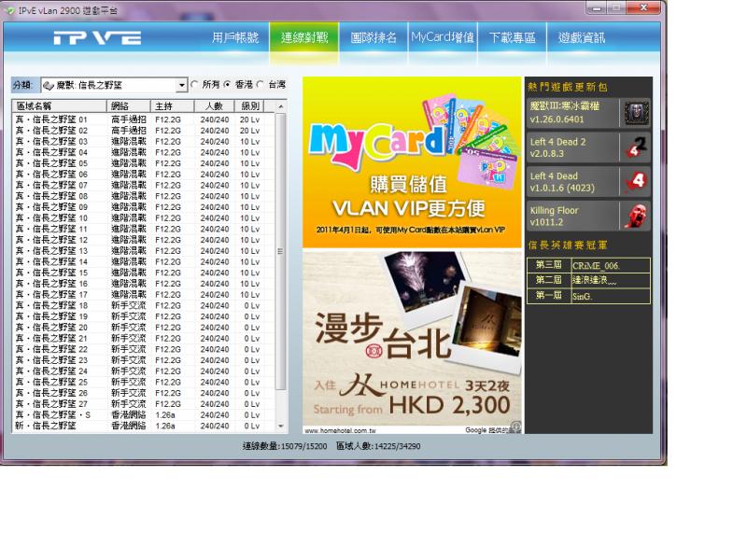Viewport: 747px width, 560px height.
Task: Select room 真‧信長之野望 17
Action: coord(144,295)
